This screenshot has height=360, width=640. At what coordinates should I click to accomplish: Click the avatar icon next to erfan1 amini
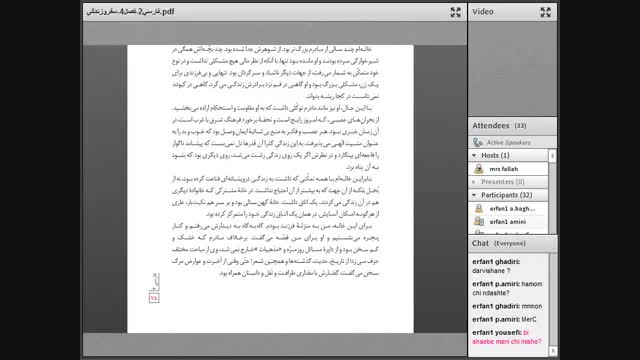click(x=479, y=222)
